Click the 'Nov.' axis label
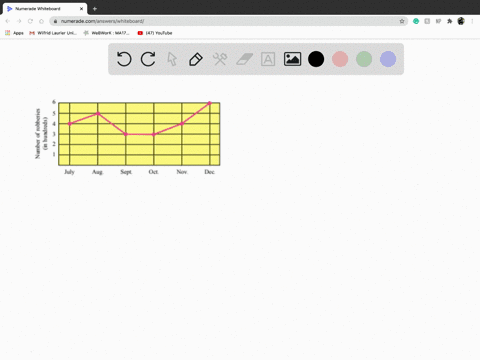The image size is (480, 360). pyautogui.click(x=182, y=172)
